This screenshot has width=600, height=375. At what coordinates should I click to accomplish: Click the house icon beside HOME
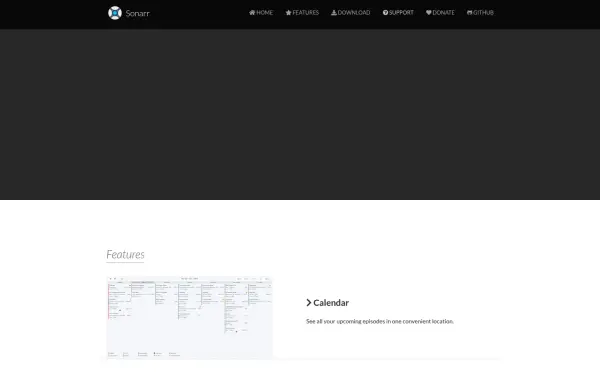252,13
